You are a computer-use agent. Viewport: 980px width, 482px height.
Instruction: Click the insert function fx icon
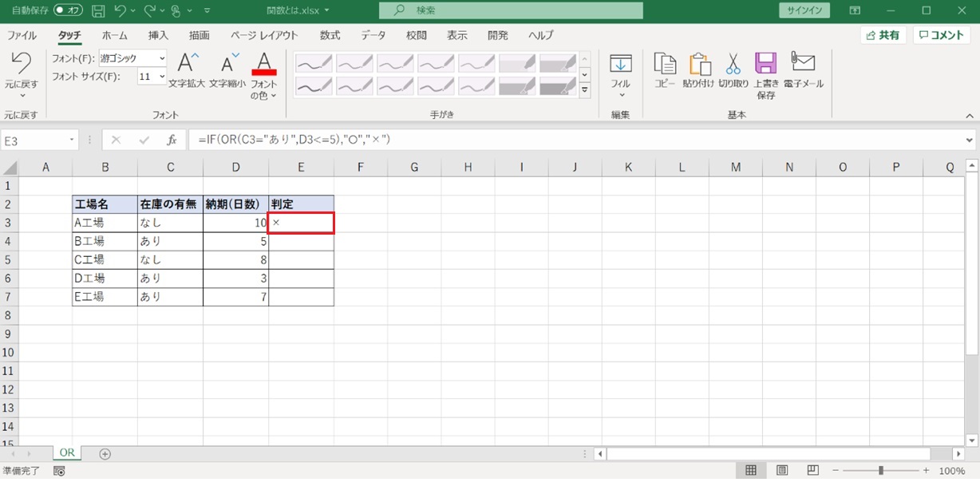click(x=171, y=140)
